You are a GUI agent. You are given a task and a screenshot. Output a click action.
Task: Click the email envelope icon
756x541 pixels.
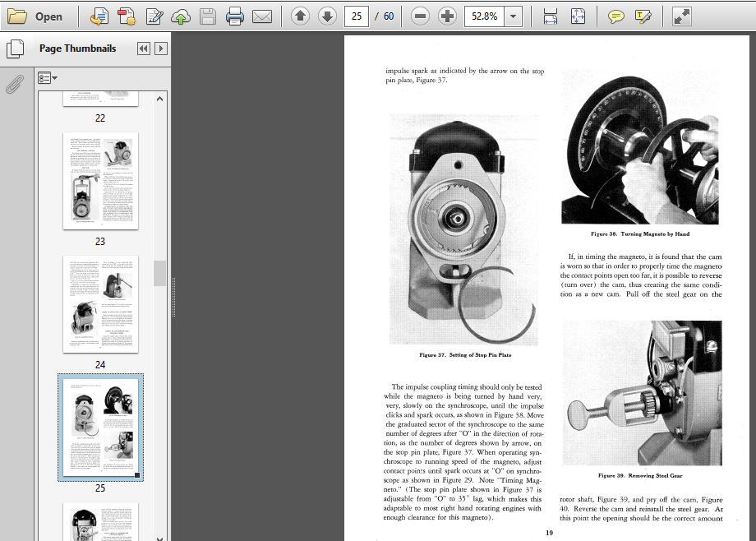click(262, 16)
